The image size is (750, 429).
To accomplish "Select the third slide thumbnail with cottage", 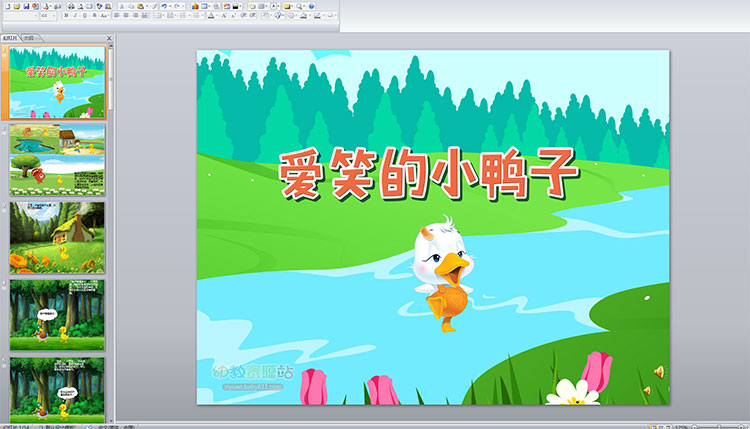I will tap(58, 237).
